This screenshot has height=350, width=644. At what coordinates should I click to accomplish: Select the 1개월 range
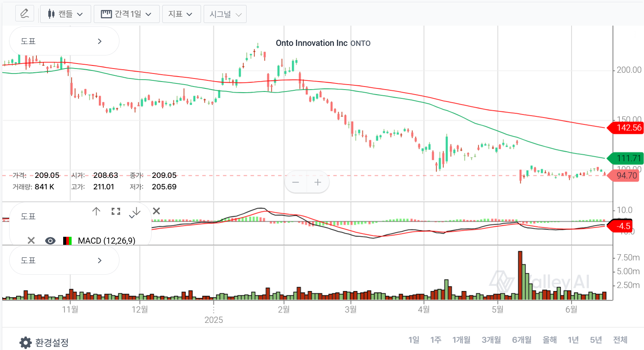461,340
